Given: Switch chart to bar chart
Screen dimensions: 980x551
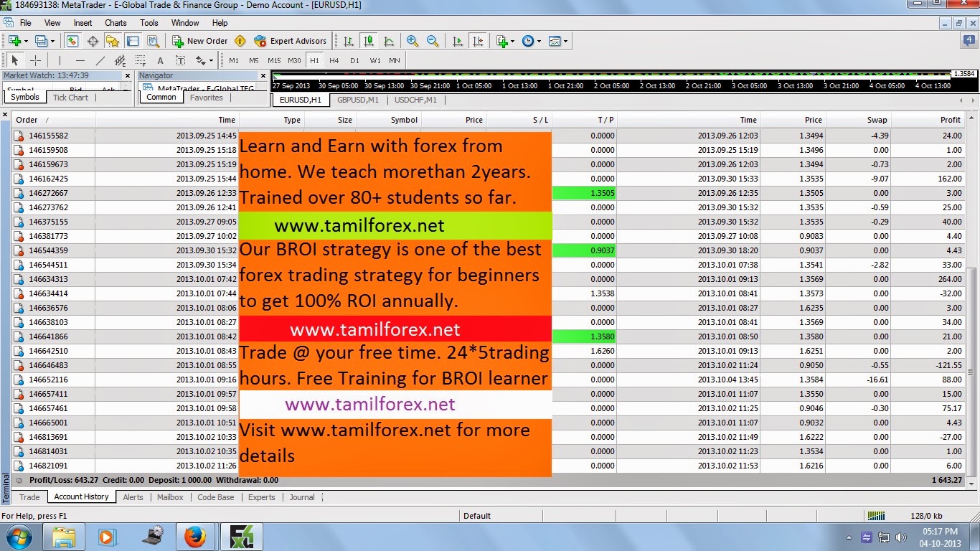Looking at the screenshot, I should (x=349, y=41).
